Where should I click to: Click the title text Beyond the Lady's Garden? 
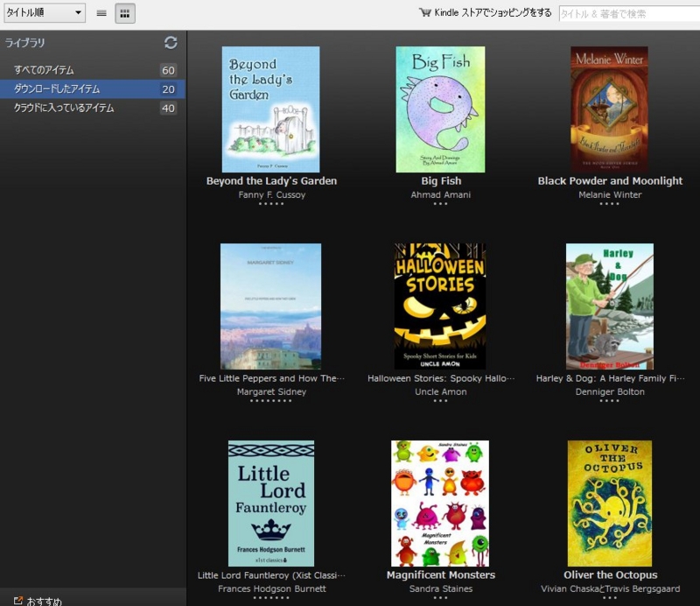pyautogui.click(x=271, y=181)
